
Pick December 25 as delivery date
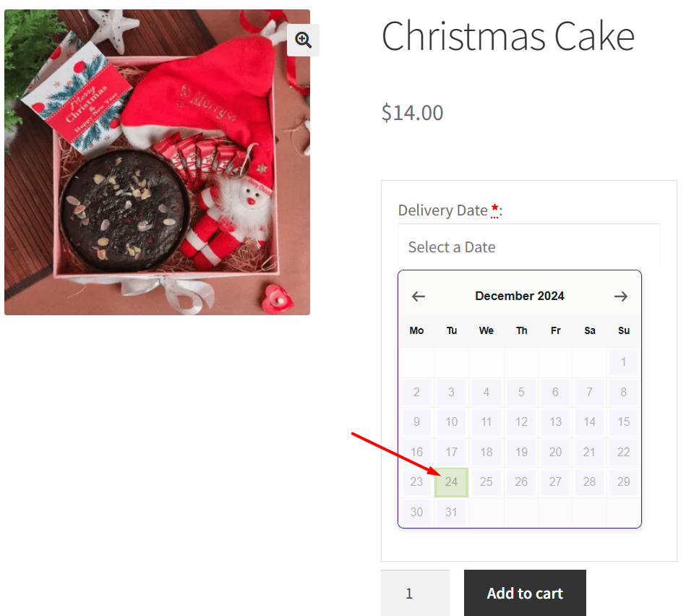tap(486, 482)
